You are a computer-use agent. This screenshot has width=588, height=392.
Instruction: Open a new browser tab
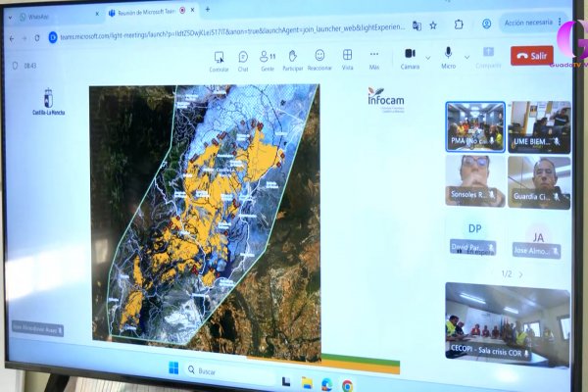click(x=208, y=9)
